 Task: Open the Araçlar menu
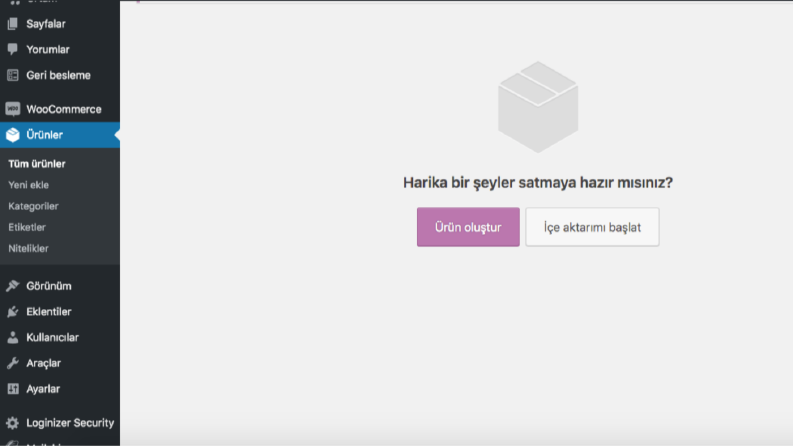[60, 363]
